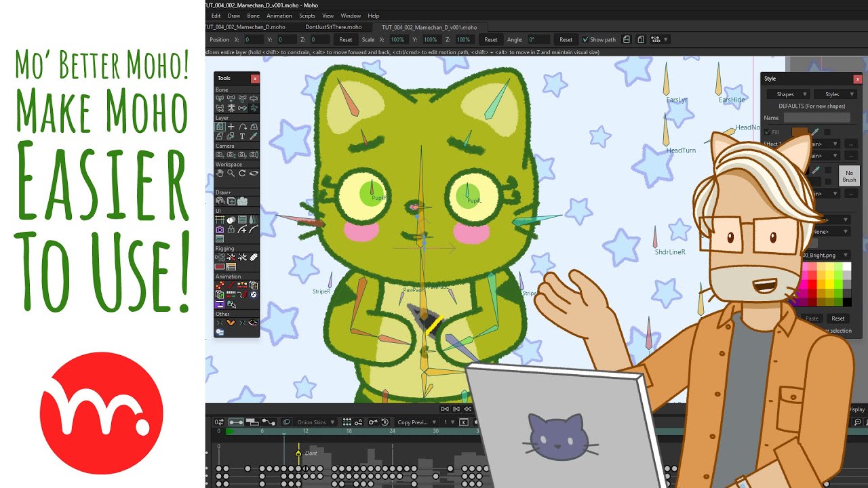Open the Help menu
Viewport: 868px width, 488px height.
click(373, 16)
